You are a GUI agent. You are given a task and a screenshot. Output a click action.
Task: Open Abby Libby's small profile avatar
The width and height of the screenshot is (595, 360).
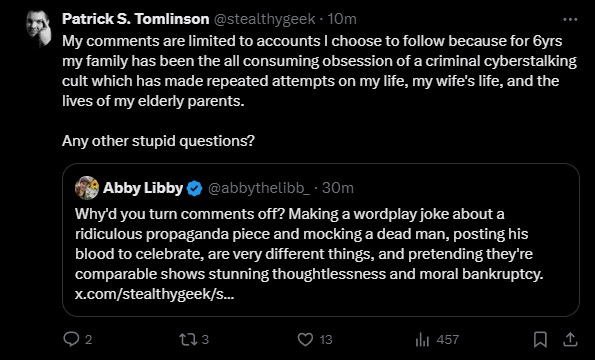point(87,188)
